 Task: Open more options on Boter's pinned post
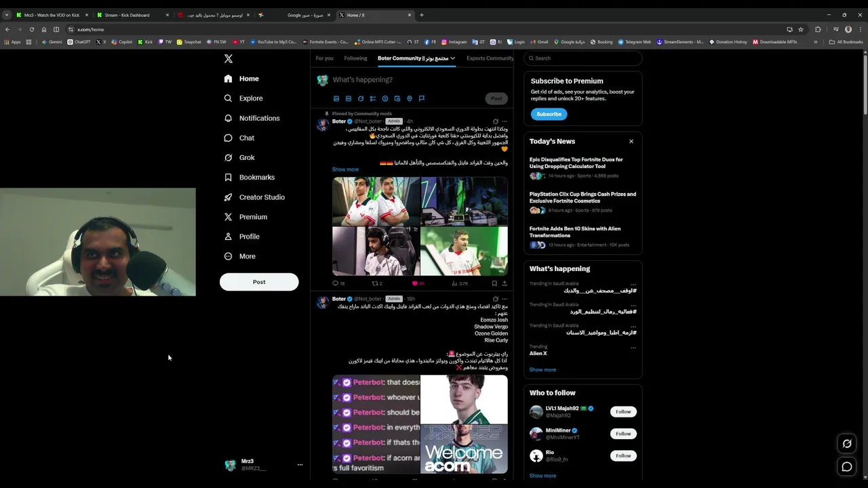click(x=505, y=121)
